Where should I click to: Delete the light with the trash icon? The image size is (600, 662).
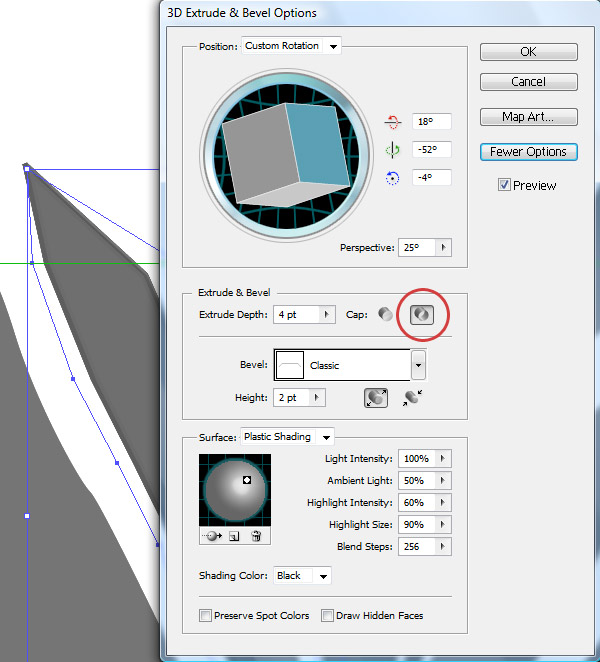(256, 536)
